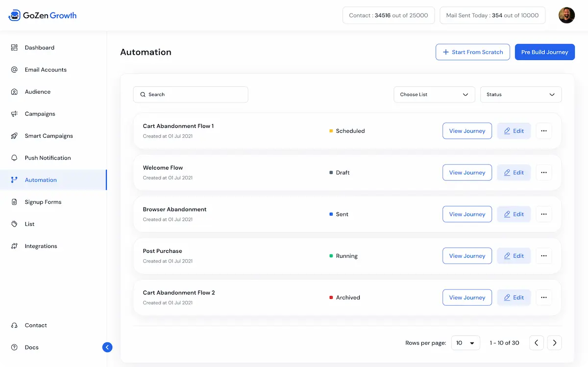The height and width of the screenshot is (367, 588).
Task: Open the Integrations page
Action: pos(41,246)
